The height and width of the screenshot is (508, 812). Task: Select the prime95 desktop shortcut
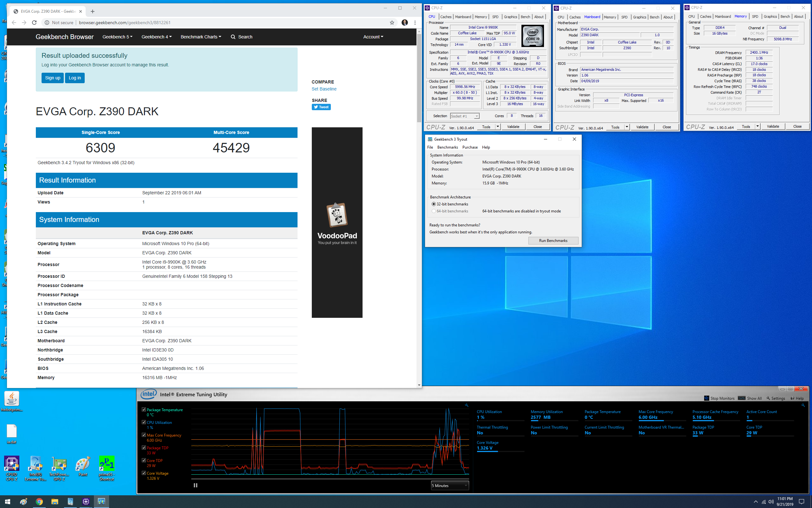pyautogui.click(x=107, y=468)
